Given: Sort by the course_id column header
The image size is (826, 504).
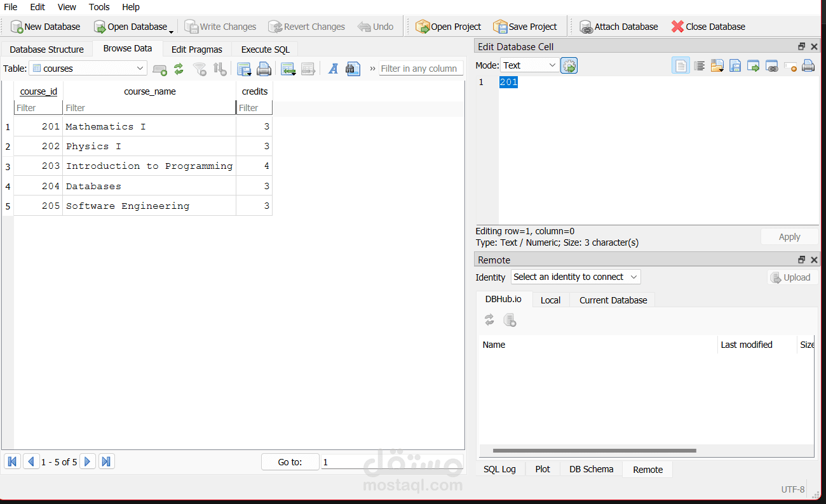Looking at the screenshot, I should point(38,91).
